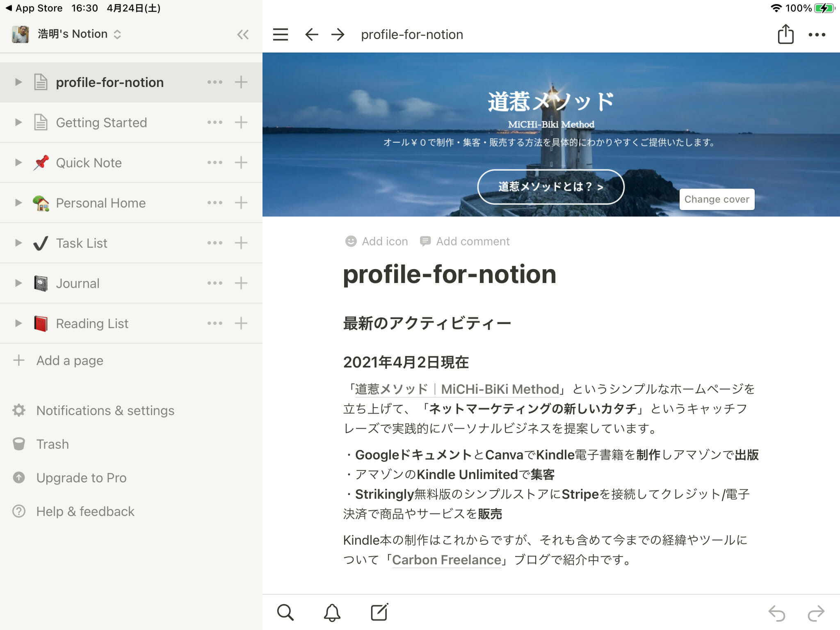Open Help & feedback
The height and width of the screenshot is (630, 840).
pyautogui.click(x=73, y=511)
